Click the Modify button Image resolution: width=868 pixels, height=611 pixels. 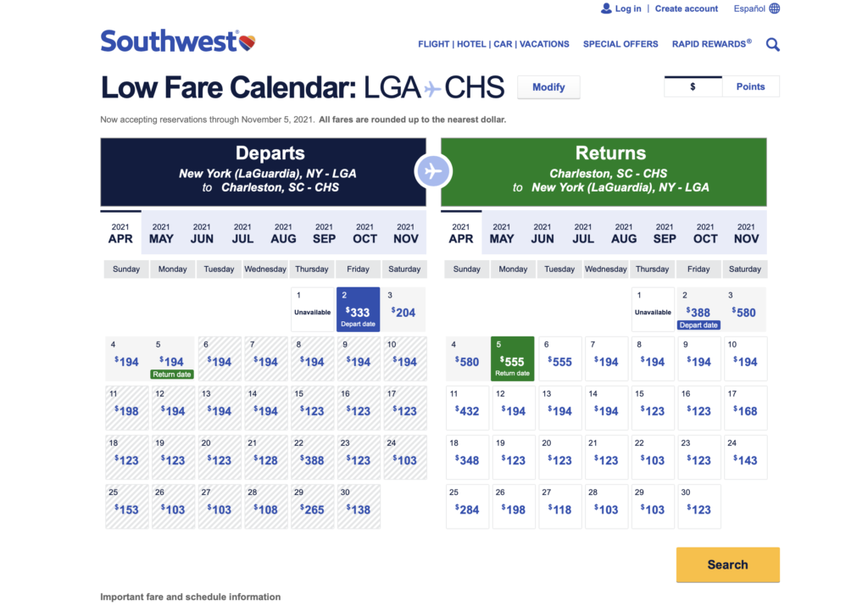[x=548, y=87]
